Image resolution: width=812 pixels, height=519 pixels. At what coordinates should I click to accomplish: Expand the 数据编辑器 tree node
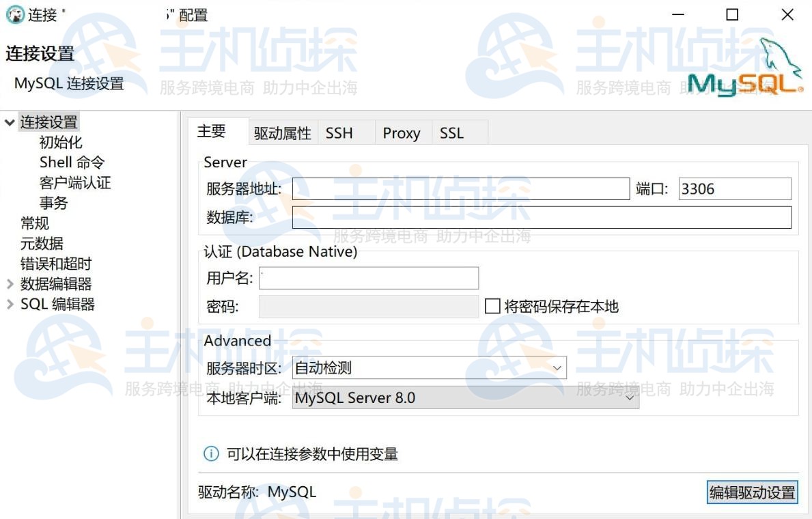[x=10, y=284]
